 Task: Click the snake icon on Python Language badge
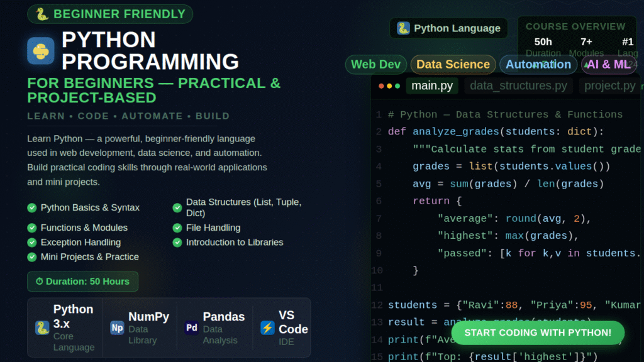(x=403, y=28)
